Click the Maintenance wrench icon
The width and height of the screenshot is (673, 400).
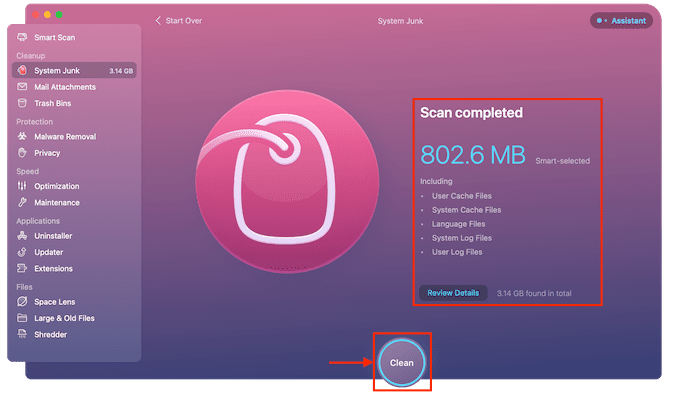[22, 202]
